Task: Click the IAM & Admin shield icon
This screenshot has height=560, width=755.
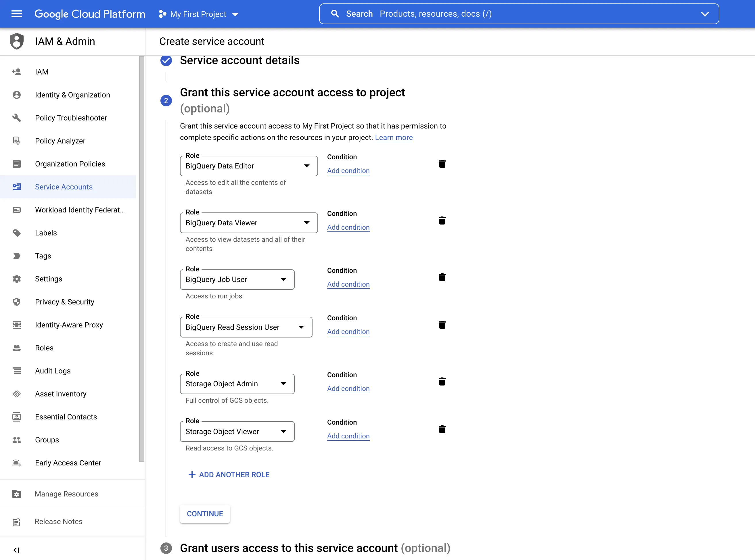Action: (x=16, y=41)
